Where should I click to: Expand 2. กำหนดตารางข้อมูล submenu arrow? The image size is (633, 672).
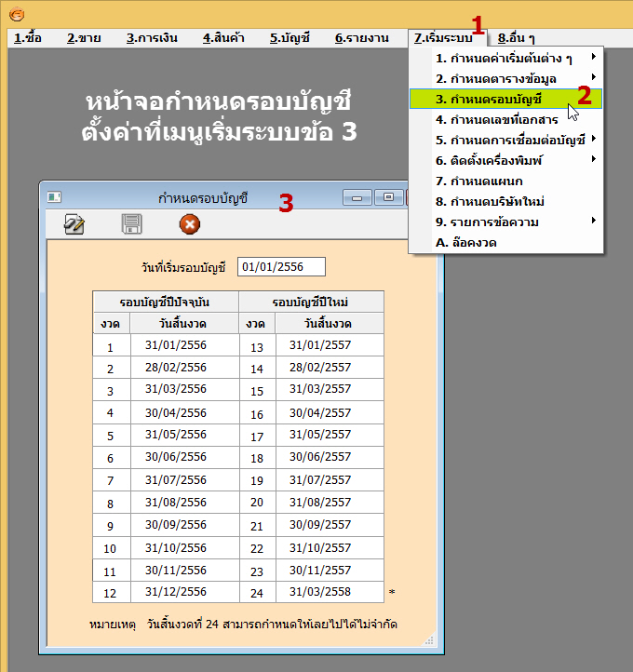[594, 77]
